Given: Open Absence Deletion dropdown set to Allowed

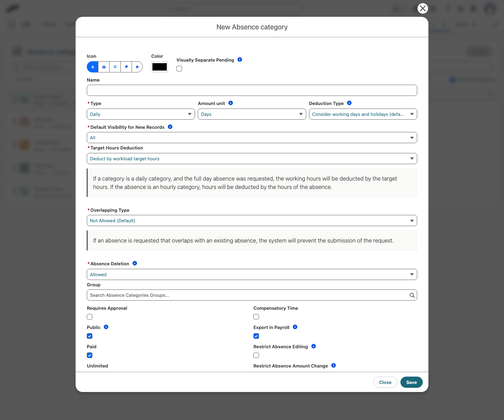Looking at the screenshot, I should pyautogui.click(x=252, y=274).
